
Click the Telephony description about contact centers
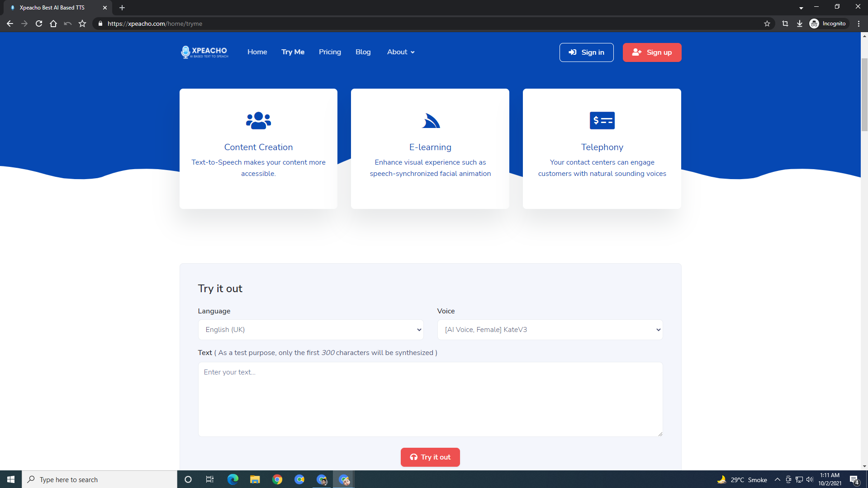(602, 168)
